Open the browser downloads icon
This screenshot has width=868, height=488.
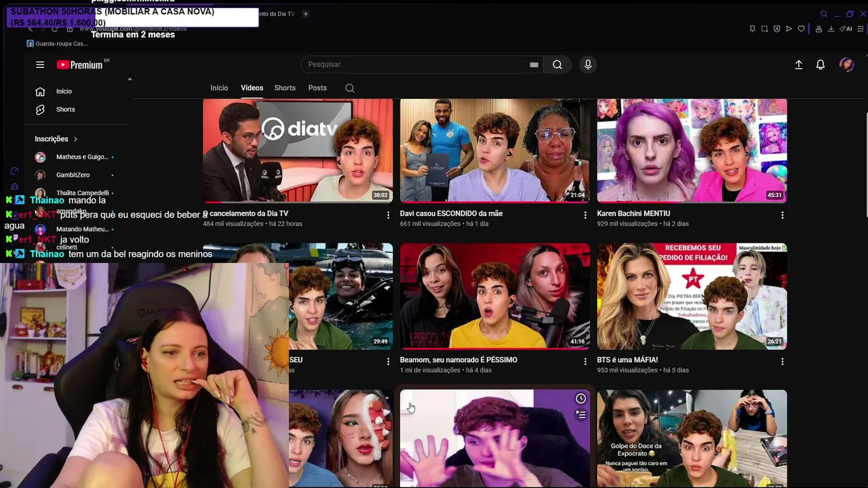click(831, 29)
